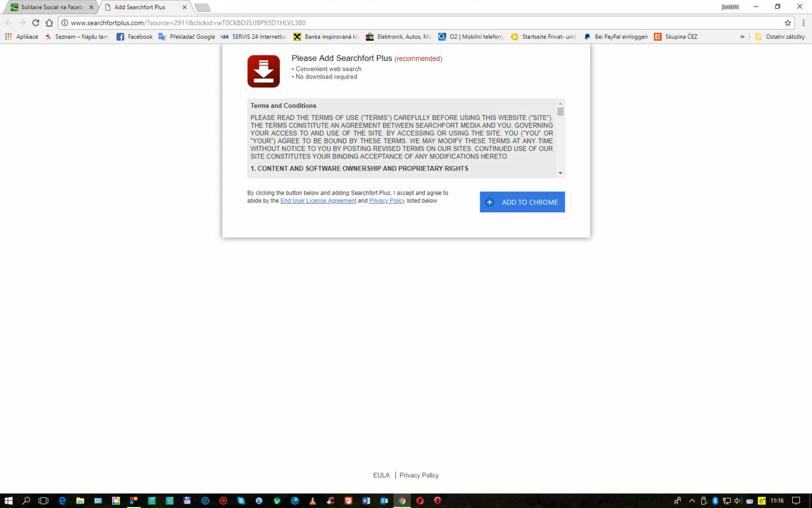Screen dimensions: 812x508
Task: Click the yellow 6° temperature tray icon
Action: click(762, 500)
